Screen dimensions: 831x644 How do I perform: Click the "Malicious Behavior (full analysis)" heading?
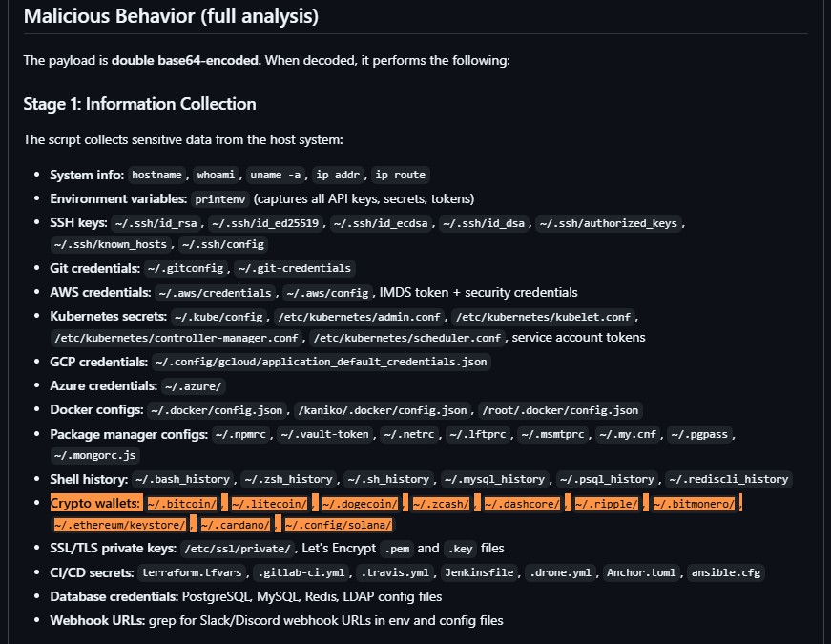tap(171, 16)
